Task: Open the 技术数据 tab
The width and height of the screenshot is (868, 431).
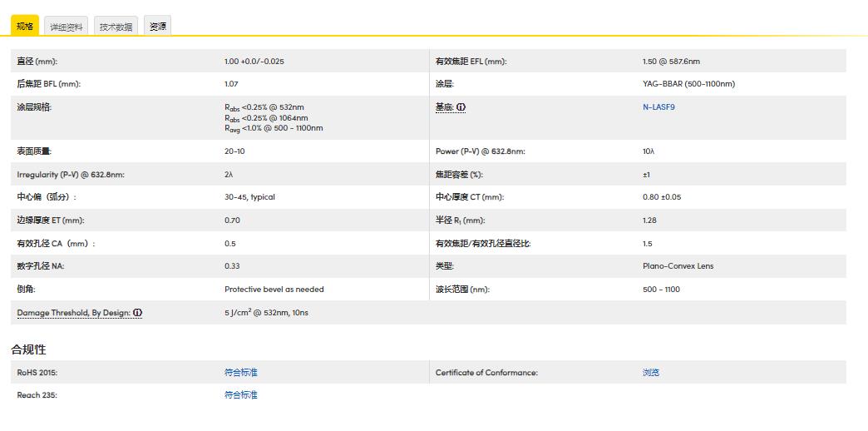Action: (116, 27)
